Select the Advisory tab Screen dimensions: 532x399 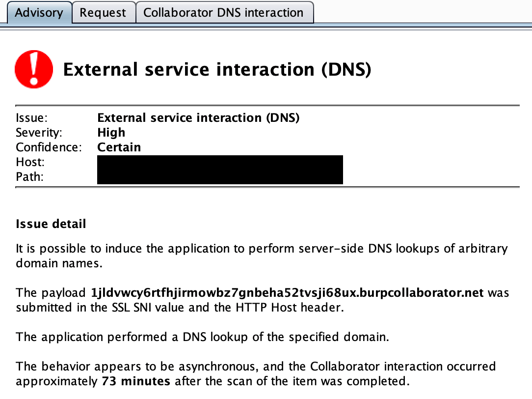(x=39, y=12)
